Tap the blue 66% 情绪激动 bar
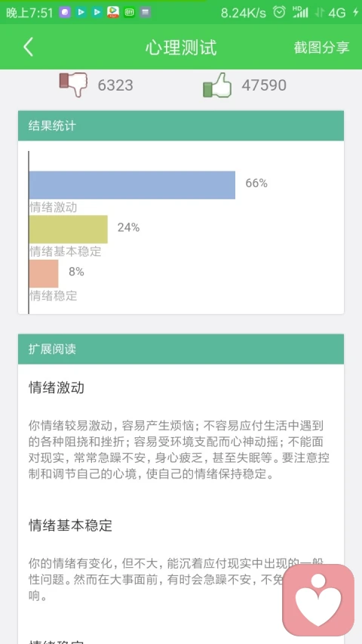This screenshot has height=644, width=362. [132, 185]
